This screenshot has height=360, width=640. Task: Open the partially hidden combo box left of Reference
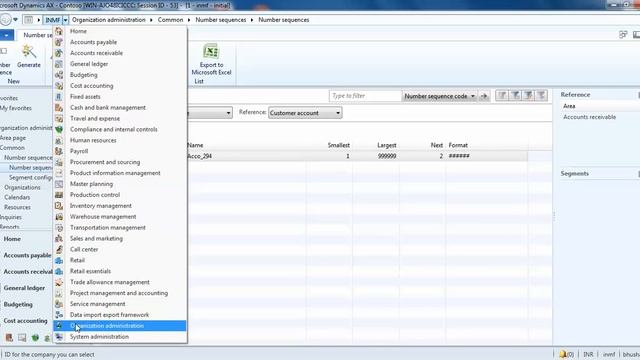point(210,113)
